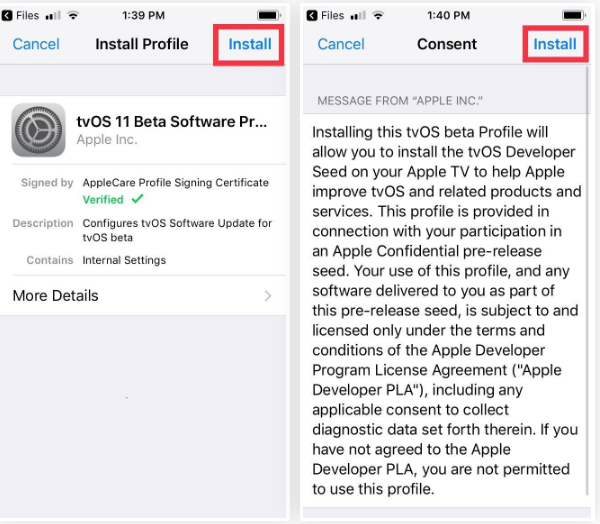
Task: Tap the back arrow beside Files at 1:40 PM
Action: (313, 15)
